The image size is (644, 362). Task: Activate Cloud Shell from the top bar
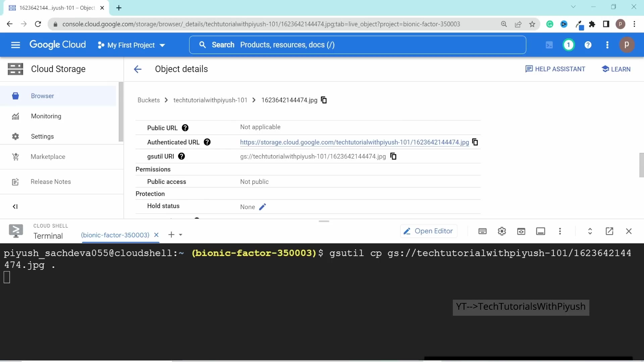(x=549, y=45)
